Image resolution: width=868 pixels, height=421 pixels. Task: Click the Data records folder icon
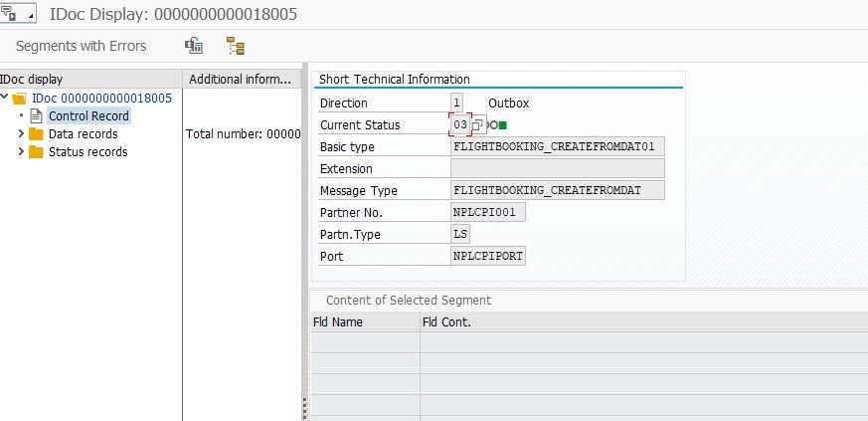coord(36,134)
